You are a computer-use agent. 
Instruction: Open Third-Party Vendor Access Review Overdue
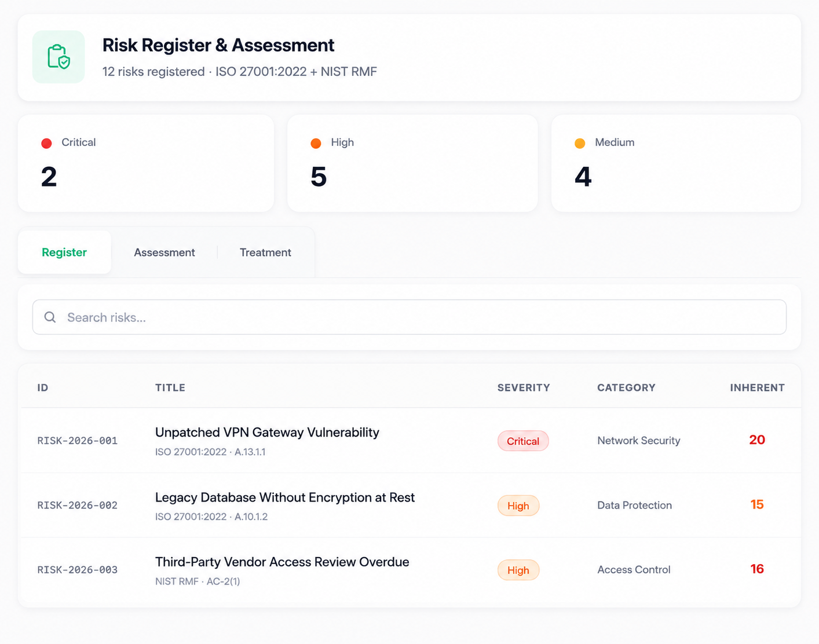click(x=282, y=562)
